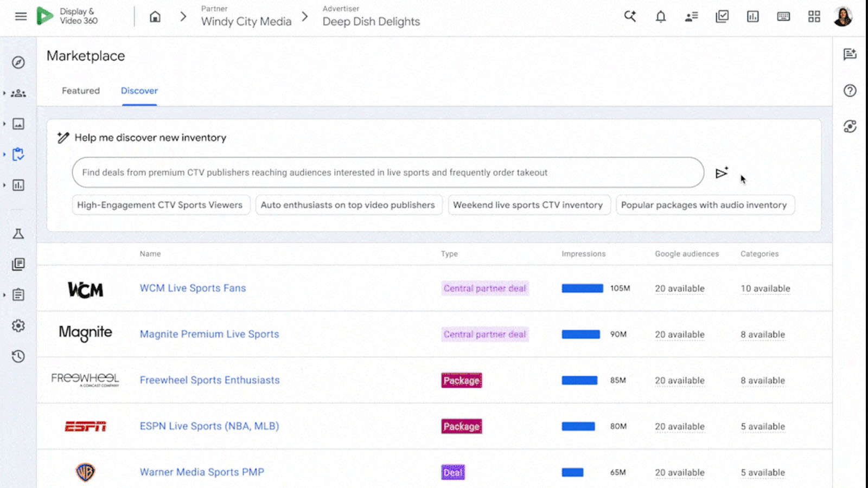Viewport: 868px width, 488px height.
Task: Select the Discover tab
Action: (x=139, y=91)
